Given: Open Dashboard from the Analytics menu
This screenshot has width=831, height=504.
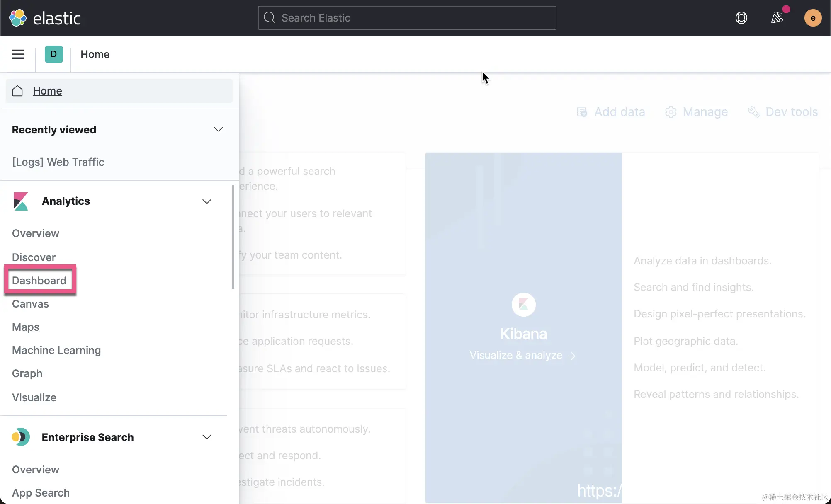Looking at the screenshot, I should [39, 281].
